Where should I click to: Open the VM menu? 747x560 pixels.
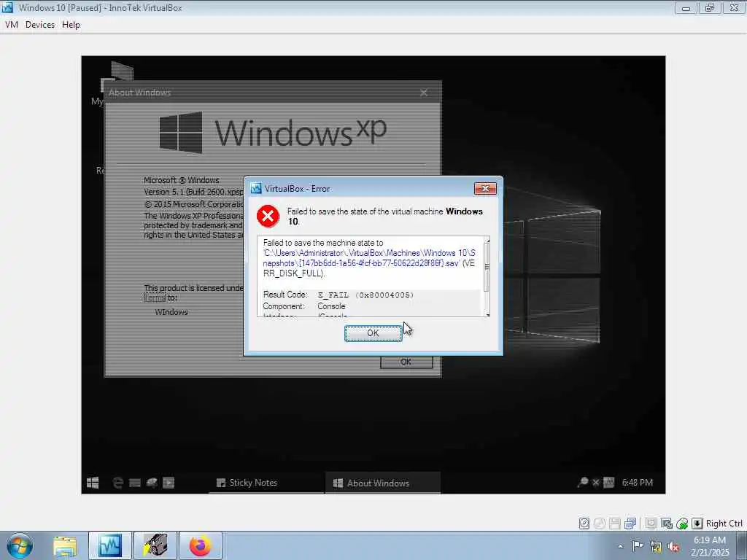click(x=12, y=25)
